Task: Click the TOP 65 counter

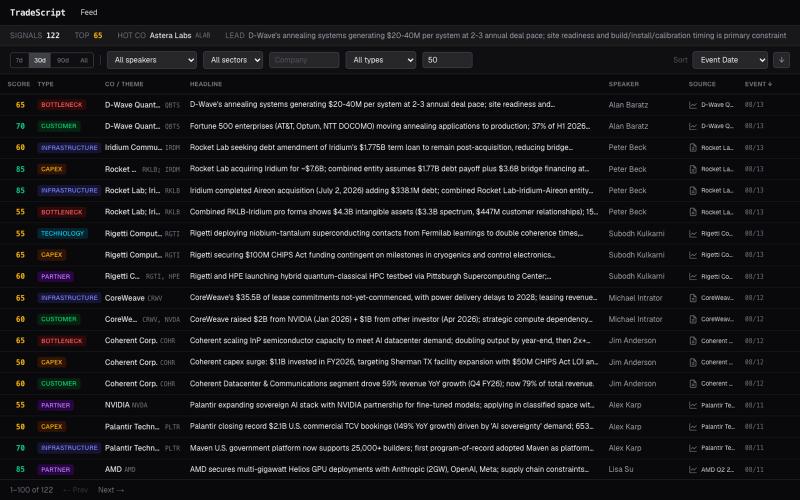Action: point(88,36)
